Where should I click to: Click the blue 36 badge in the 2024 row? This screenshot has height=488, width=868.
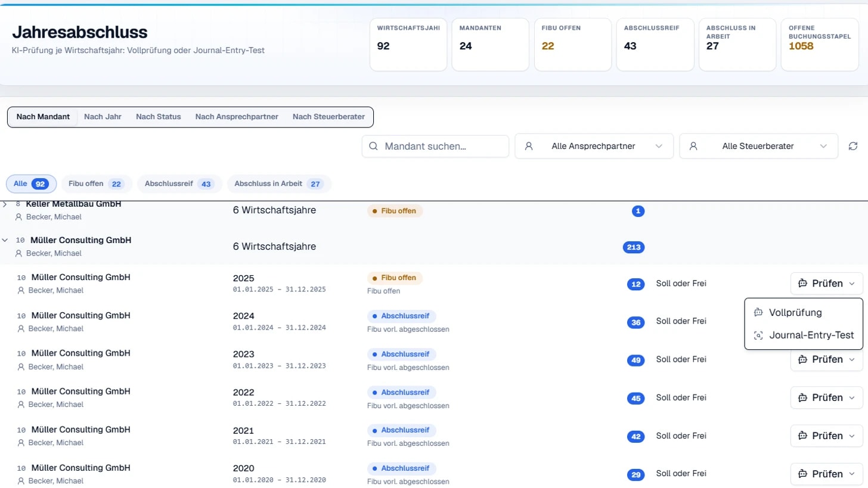pos(636,322)
